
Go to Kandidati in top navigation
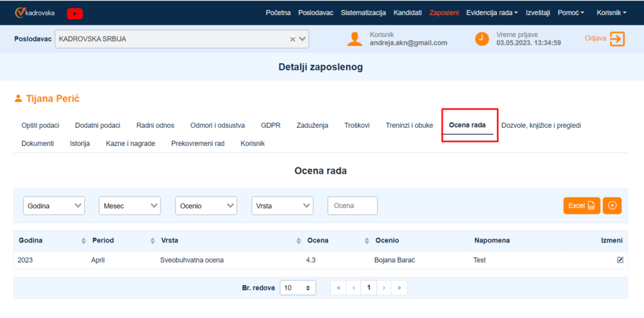[408, 13]
